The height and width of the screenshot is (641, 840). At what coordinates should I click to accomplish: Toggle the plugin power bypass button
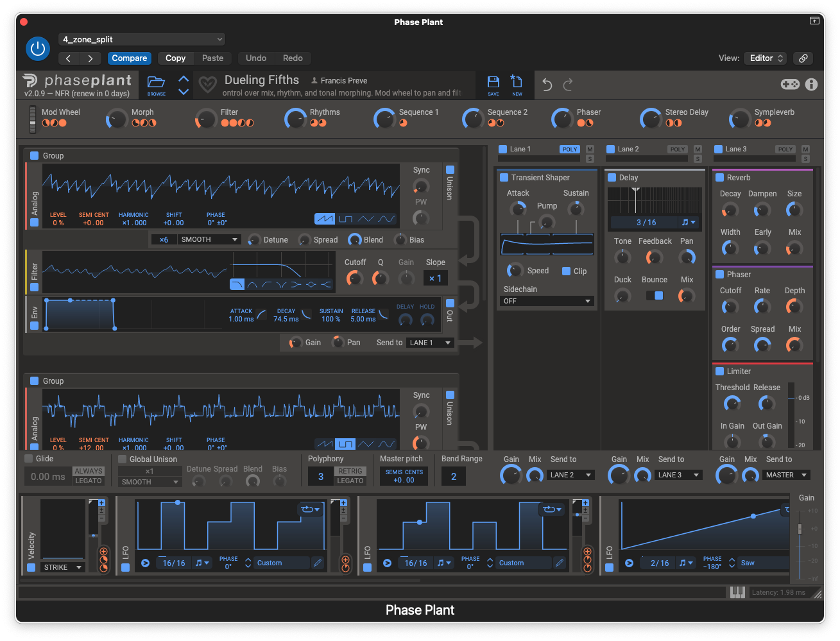coord(38,49)
